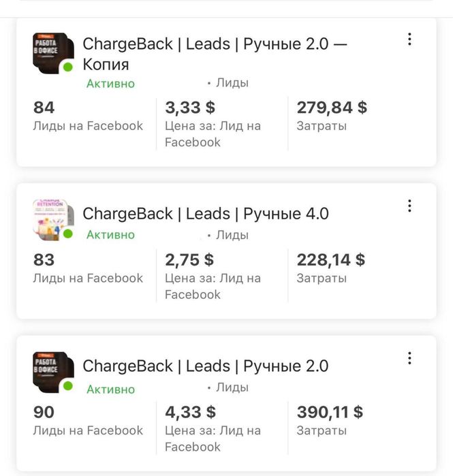Open three-dot menu for last Ручные 2.0 campaign

[409, 358]
